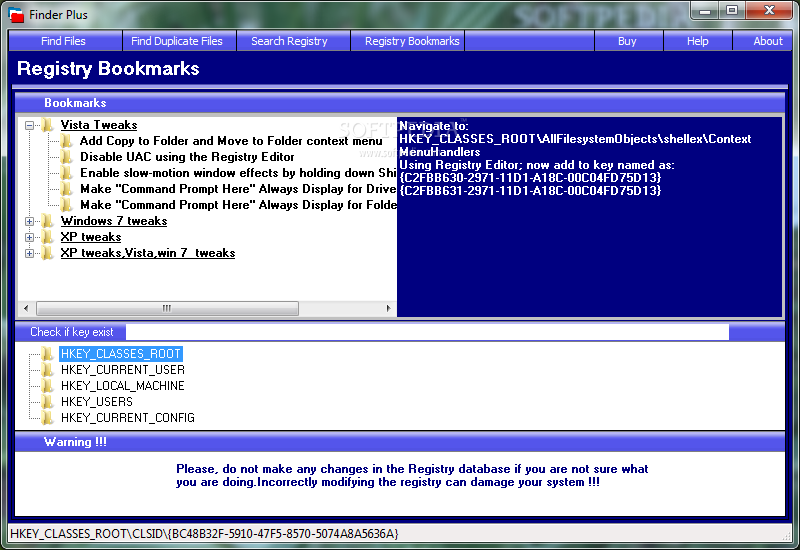Image resolution: width=800 pixels, height=550 pixels.
Task: Click folder icon beside Enable slow-motion bookmark
Action: click(67, 173)
